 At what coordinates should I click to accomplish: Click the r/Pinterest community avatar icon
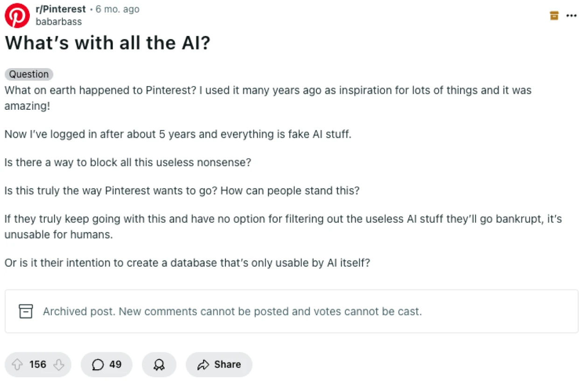click(17, 15)
